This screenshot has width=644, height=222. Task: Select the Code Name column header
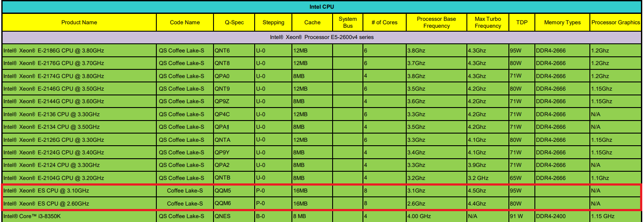pyautogui.click(x=185, y=22)
